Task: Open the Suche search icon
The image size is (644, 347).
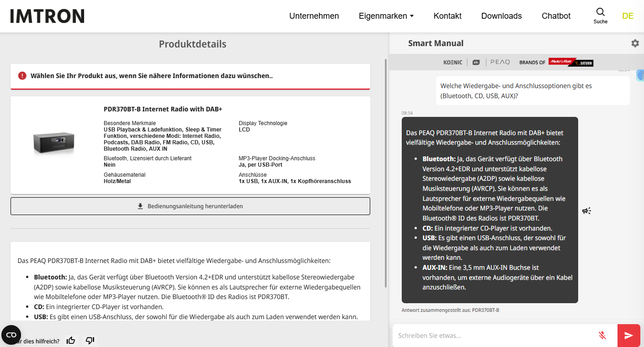Action: [600, 12]
